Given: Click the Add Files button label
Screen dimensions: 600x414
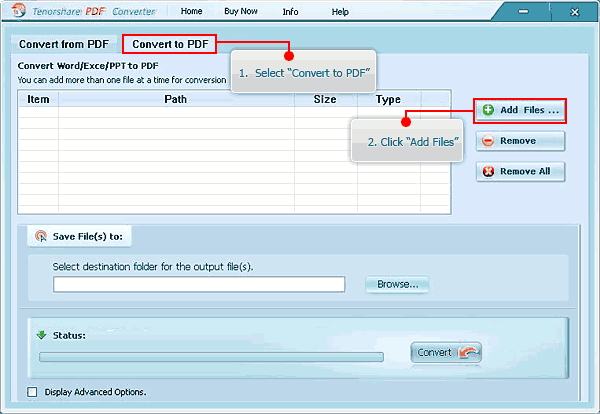Looking at the screenshot, I should [x=530, y=110].
